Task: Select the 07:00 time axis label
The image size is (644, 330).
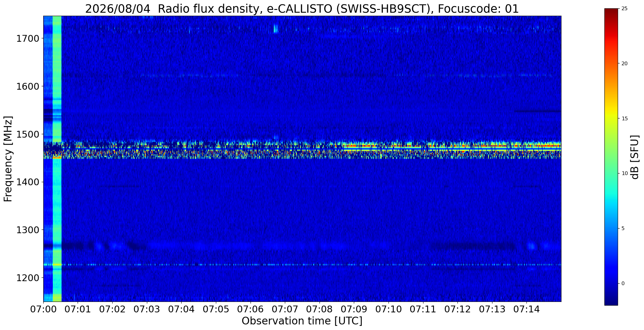Action: tap(44, 309)
